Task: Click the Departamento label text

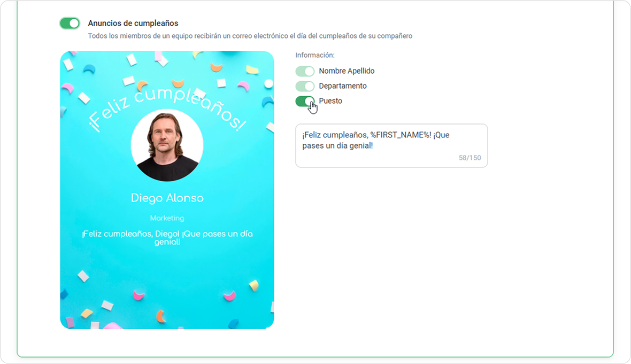Action: pos(342,86)
